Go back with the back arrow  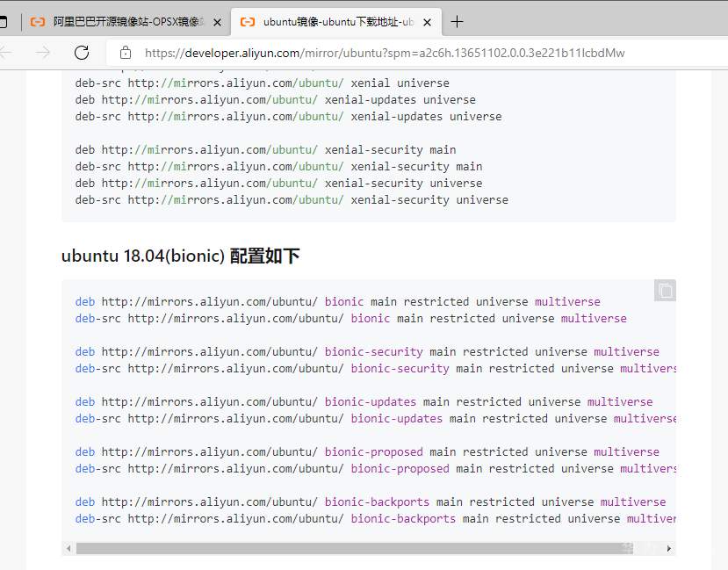coord(5,53)
